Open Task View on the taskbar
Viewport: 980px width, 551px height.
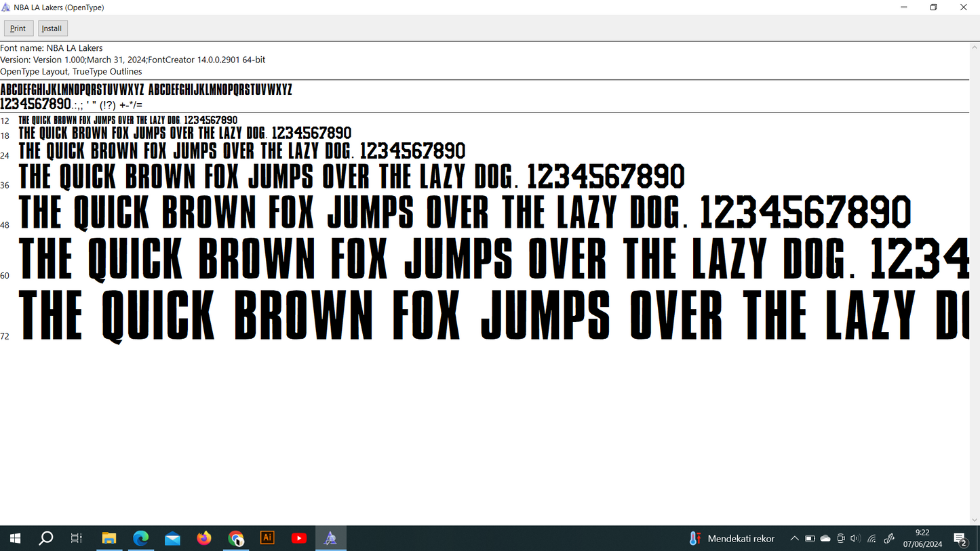click(77, 538)
